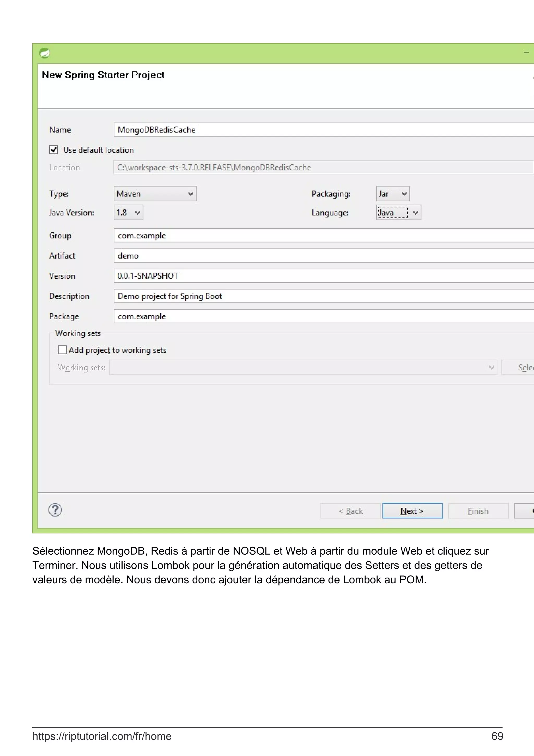Click the Artifact field containing demo
Viewport: 534px width, 756px height.
(324, 256)
